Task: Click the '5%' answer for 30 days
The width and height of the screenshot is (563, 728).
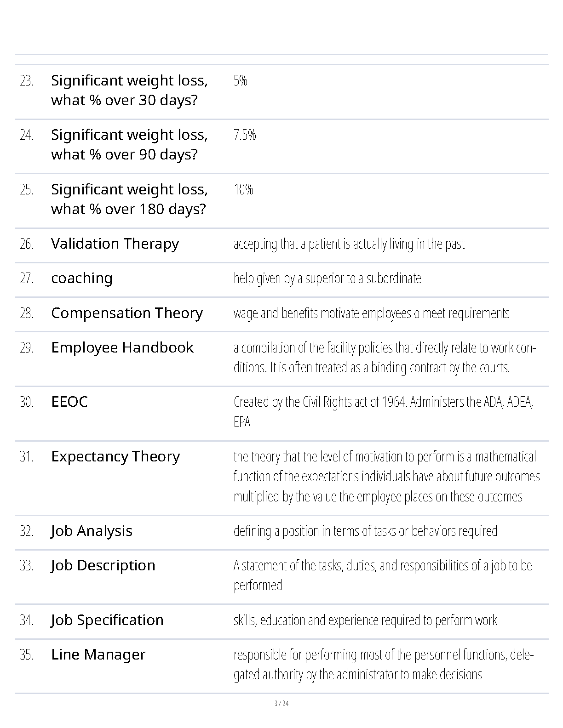Action: click(241, 80)
